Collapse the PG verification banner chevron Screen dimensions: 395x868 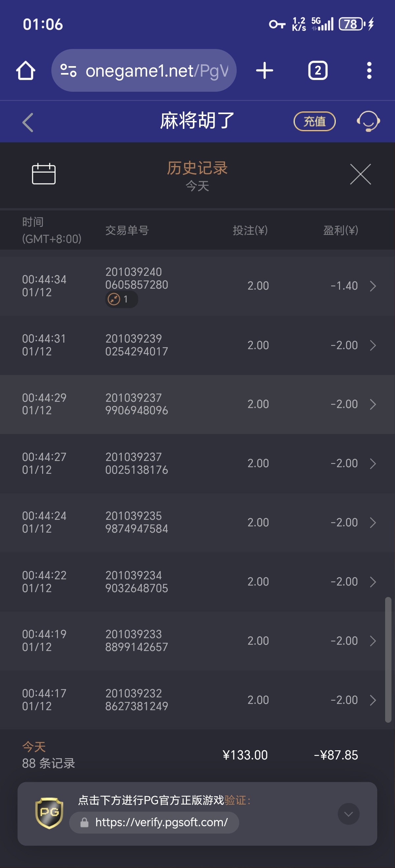tap(349, 814)
